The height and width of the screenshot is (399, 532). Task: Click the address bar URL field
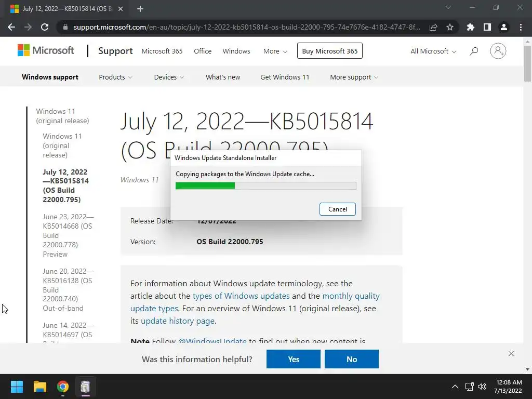246,27
